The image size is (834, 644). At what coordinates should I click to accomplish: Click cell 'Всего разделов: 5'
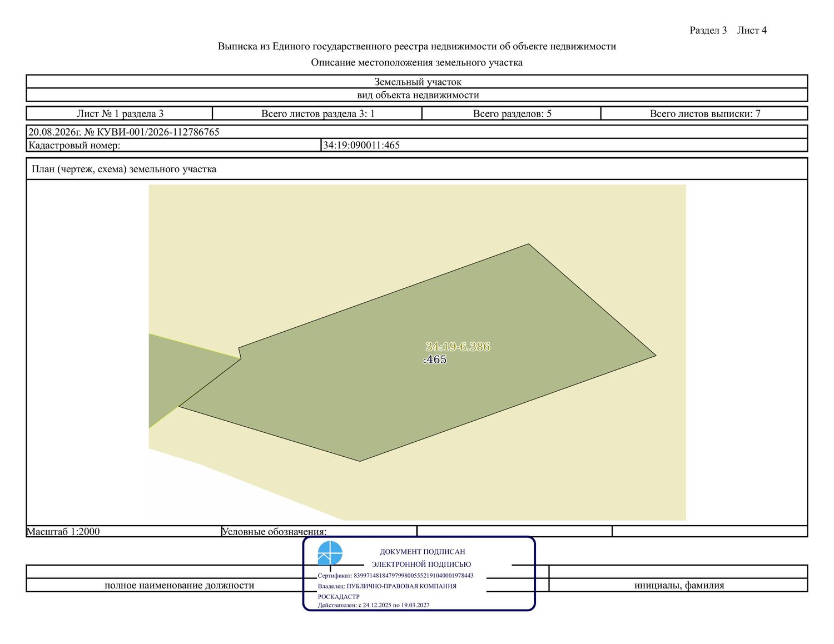point(512,114)
